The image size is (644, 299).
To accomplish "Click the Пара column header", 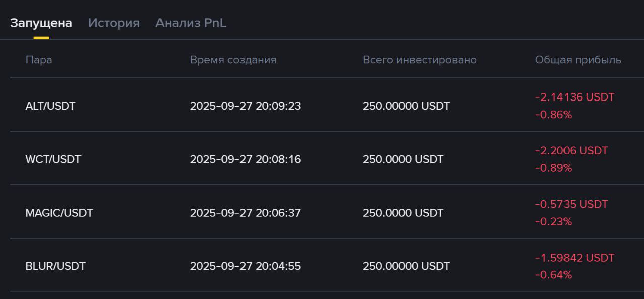I will [39, 60].
